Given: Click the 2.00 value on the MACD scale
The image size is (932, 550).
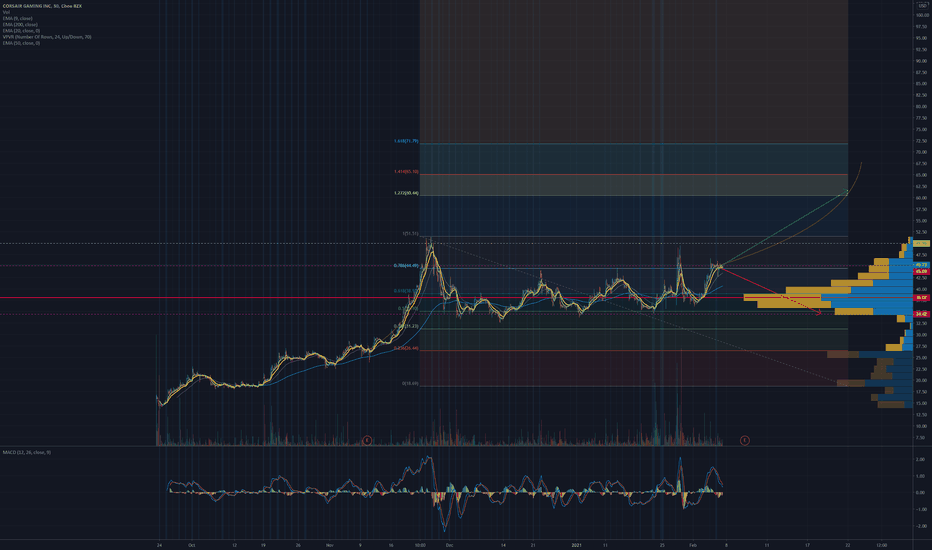Looking at the screenshot, I should pos(920,460).
